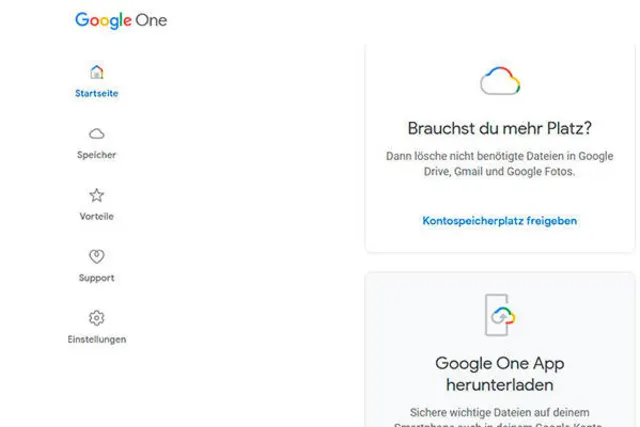Click the Speicher cloud icon
The width and height of the screenshot is (640, 427).
(97, 134)
